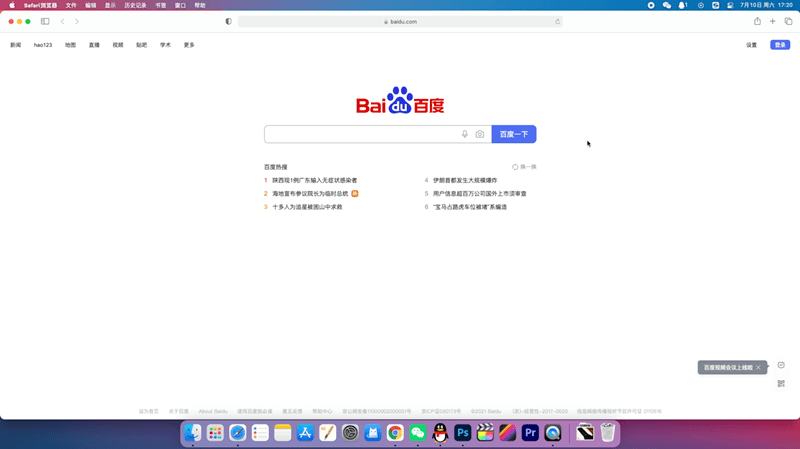Open hot search item number 2
Viewport: 800px width, 449px height.
(310, 193)
